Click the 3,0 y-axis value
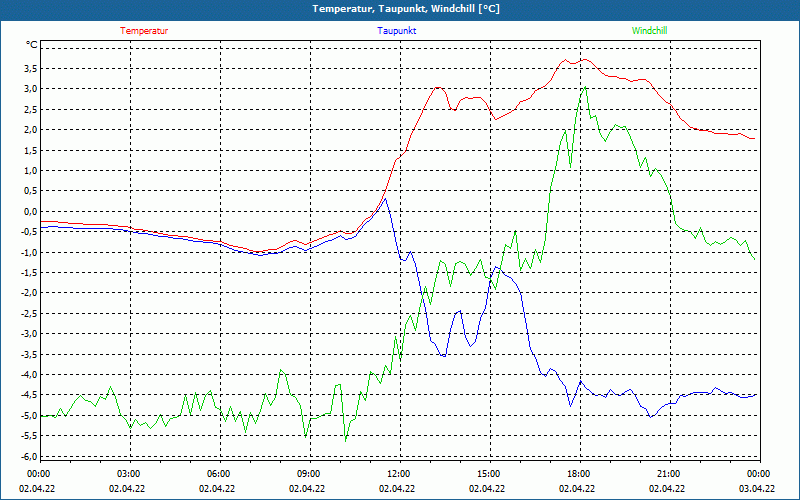This screenshot has height=500, width=800. [x=30, y=89]
